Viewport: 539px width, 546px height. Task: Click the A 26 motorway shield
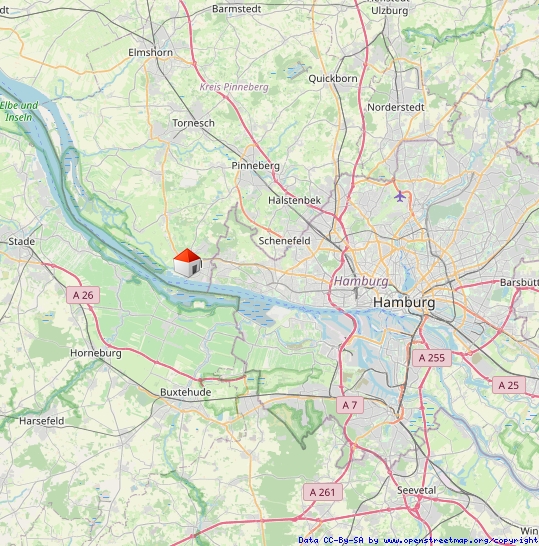tap(83, 295)
